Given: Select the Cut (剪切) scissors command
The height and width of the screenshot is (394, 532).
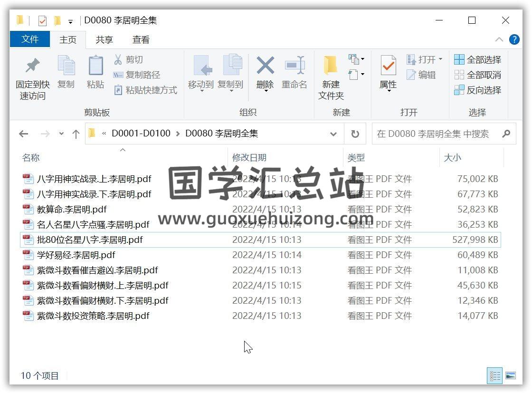Looking at the screenshot, I should [x=129, y=60].
